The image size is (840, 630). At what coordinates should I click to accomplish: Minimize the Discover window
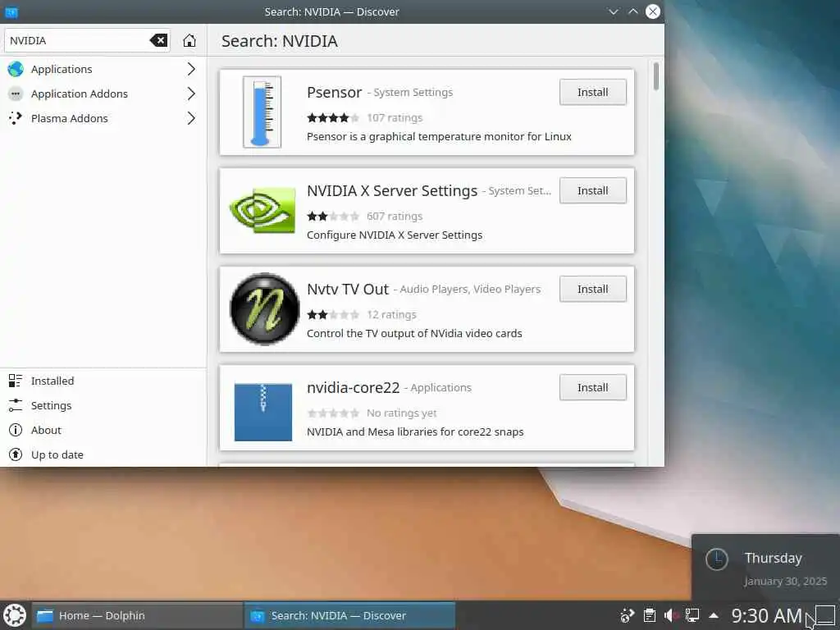click(x=614, y=11)
